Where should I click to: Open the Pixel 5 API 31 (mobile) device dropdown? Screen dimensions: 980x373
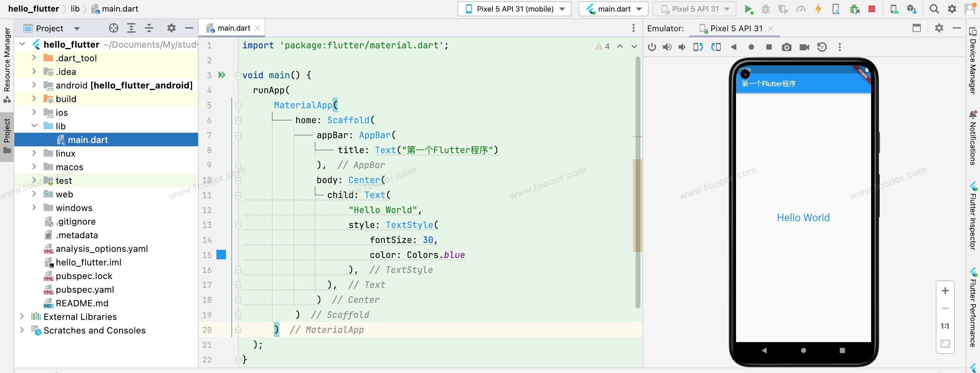tap(514, 9)
